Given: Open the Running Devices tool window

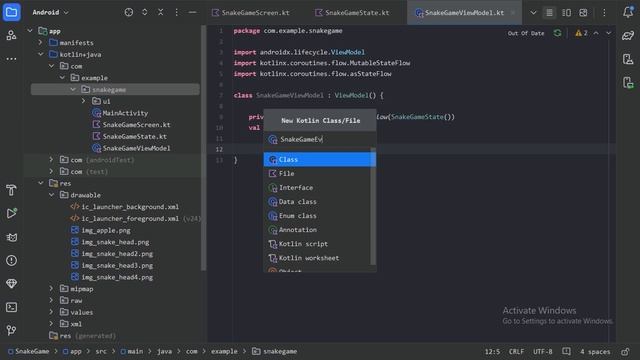Looking at the screenshot, I should coord(628,83).
